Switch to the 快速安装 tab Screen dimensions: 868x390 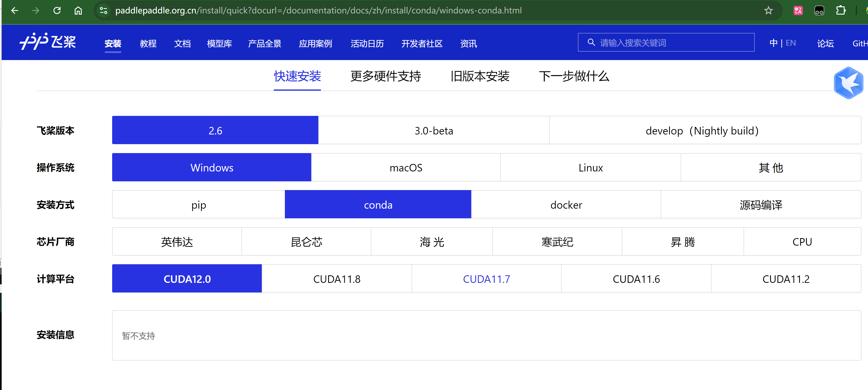point(297,76)
